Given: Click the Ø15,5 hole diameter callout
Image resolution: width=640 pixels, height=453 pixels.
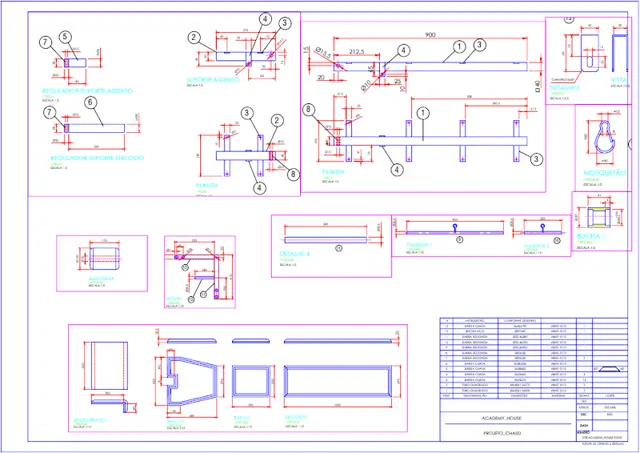Looking at the screenshot, I should click(323, 52).
